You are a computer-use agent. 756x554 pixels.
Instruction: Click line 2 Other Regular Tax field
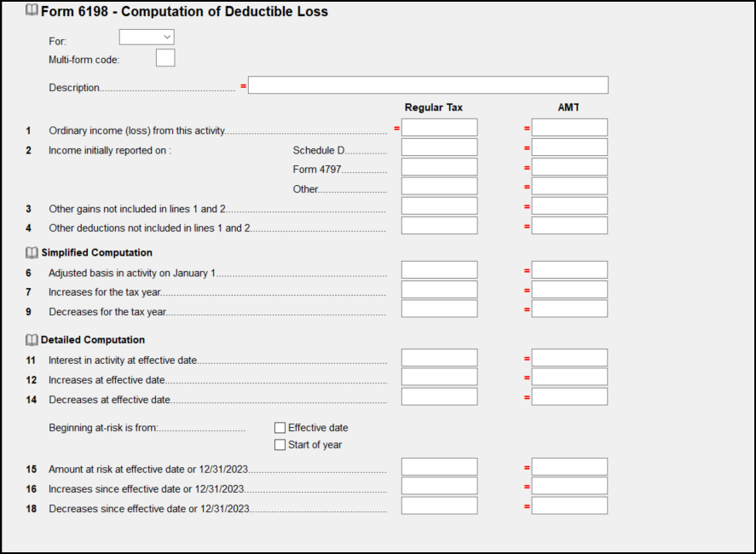coord(439,186)
